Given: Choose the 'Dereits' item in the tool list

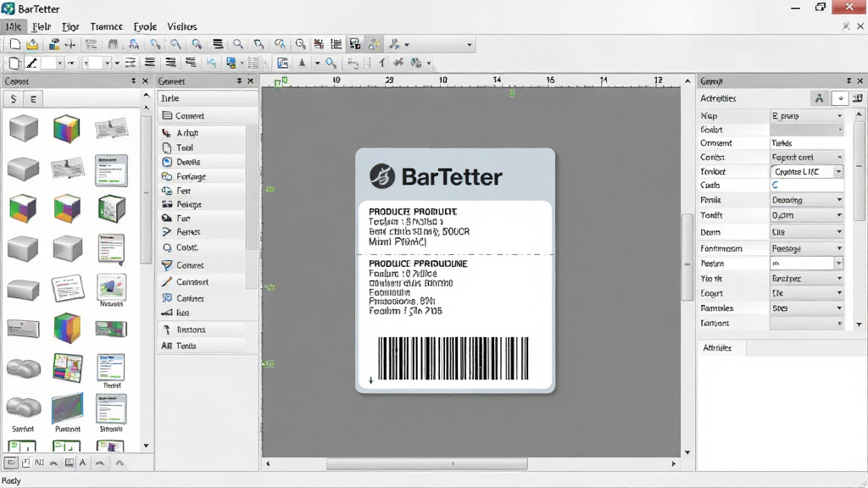Looking at the screenshot, I should (202, 162).
